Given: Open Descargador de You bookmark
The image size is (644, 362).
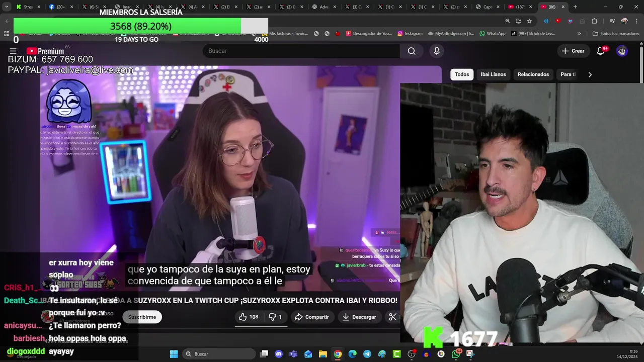Looking at the screenshot, I should point(369,34).
